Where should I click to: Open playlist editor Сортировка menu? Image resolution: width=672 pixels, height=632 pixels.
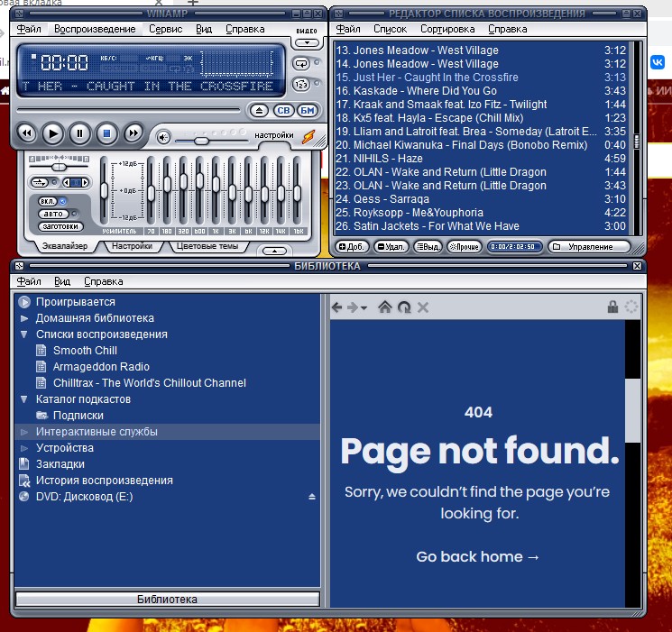click(x=447, y=29)
